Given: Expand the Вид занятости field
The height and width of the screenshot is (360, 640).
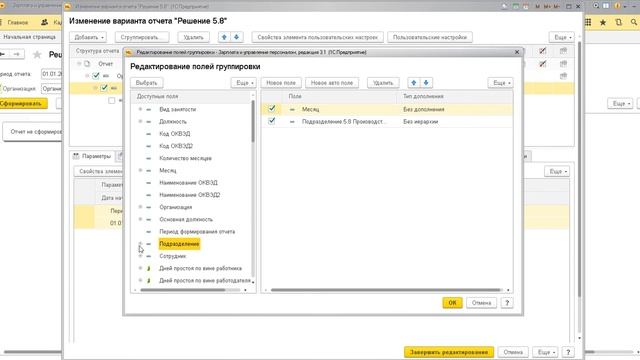Looking at the screenshot, I should 140,109.
